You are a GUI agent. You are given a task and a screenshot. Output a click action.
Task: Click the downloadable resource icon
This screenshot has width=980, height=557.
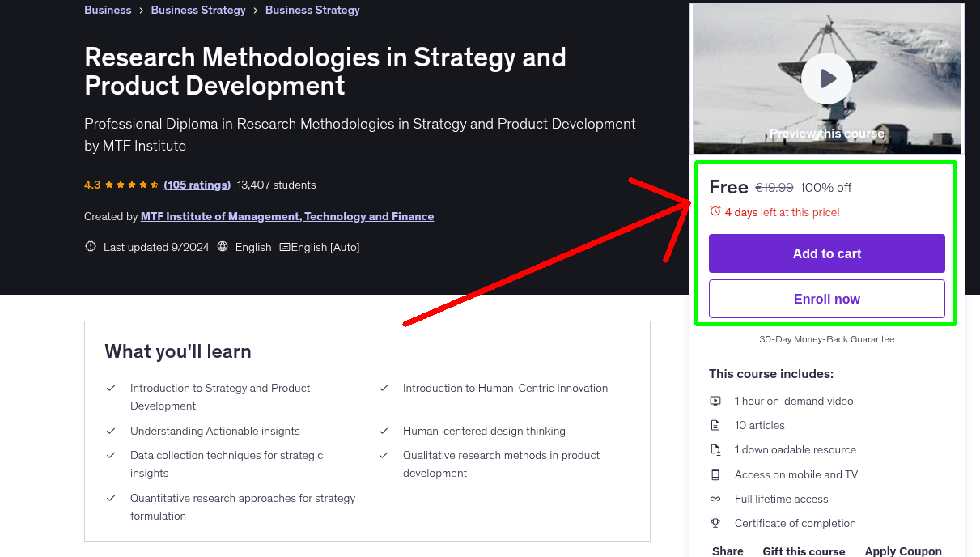point(715,449)
